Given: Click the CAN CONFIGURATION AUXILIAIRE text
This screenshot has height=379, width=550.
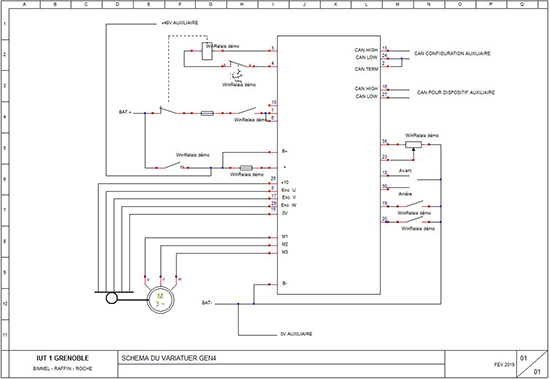Looking at the screenshot, I should click(452, 54).
